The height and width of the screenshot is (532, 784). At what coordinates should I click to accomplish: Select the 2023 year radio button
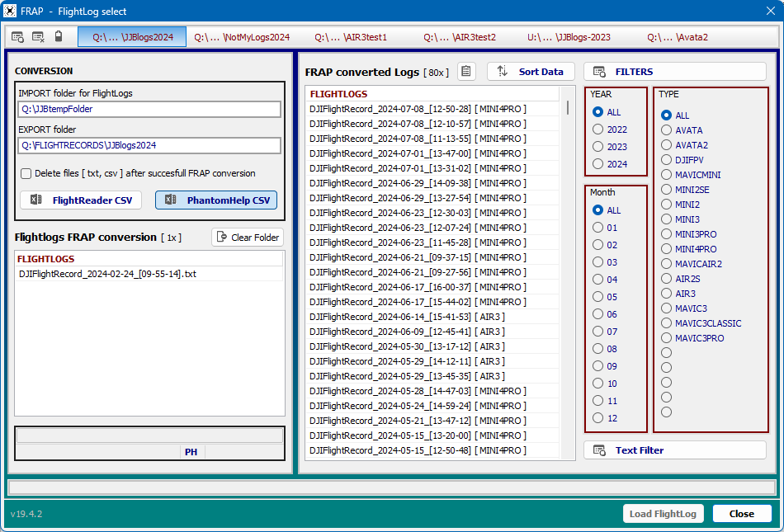598,147
